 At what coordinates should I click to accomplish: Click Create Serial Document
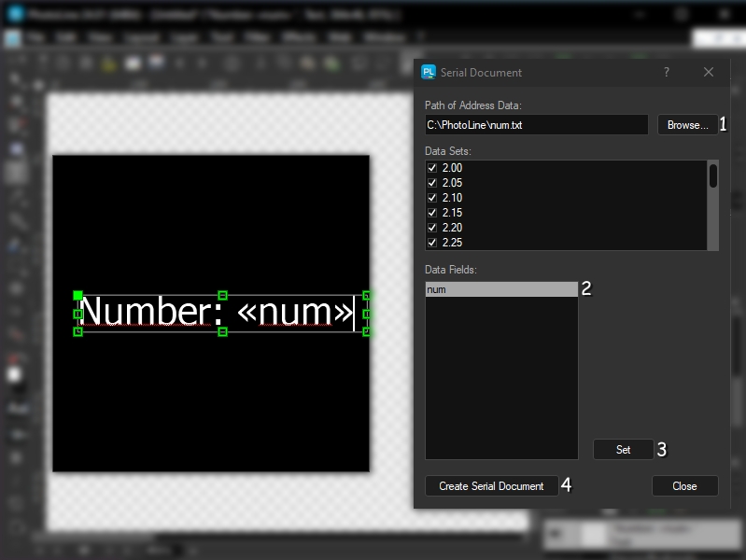pos(491,485)
